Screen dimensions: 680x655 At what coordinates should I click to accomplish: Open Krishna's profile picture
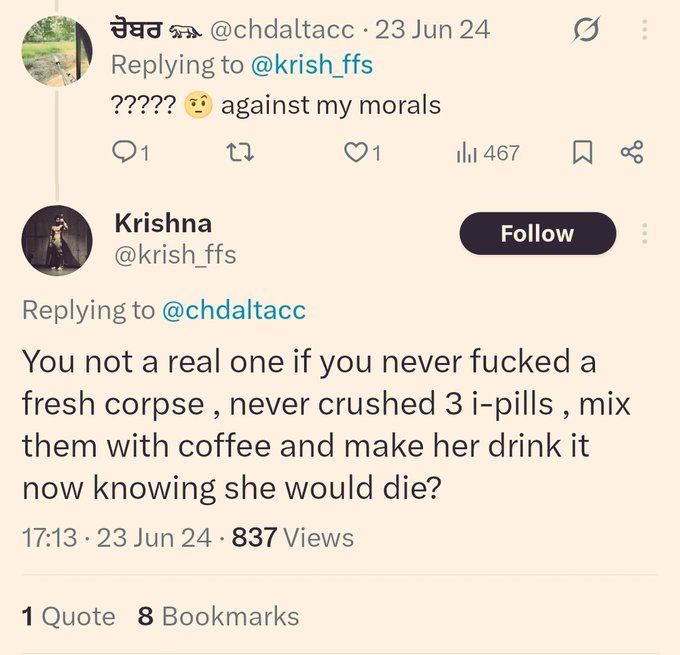(x=57, y=240)
